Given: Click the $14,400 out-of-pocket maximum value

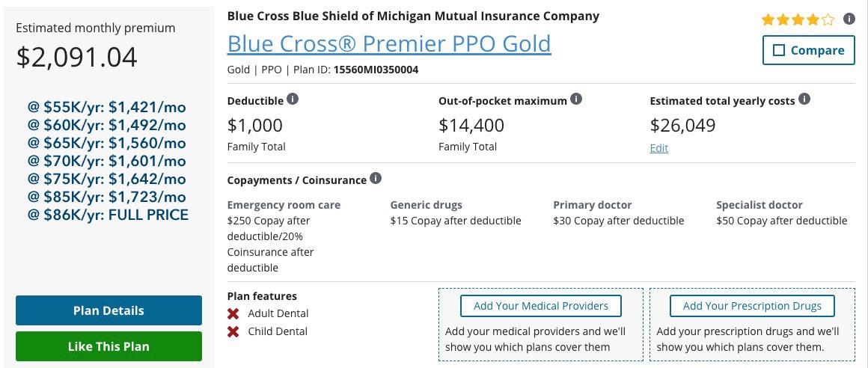Looking at the screenshot, I should (x=471, y=125).
